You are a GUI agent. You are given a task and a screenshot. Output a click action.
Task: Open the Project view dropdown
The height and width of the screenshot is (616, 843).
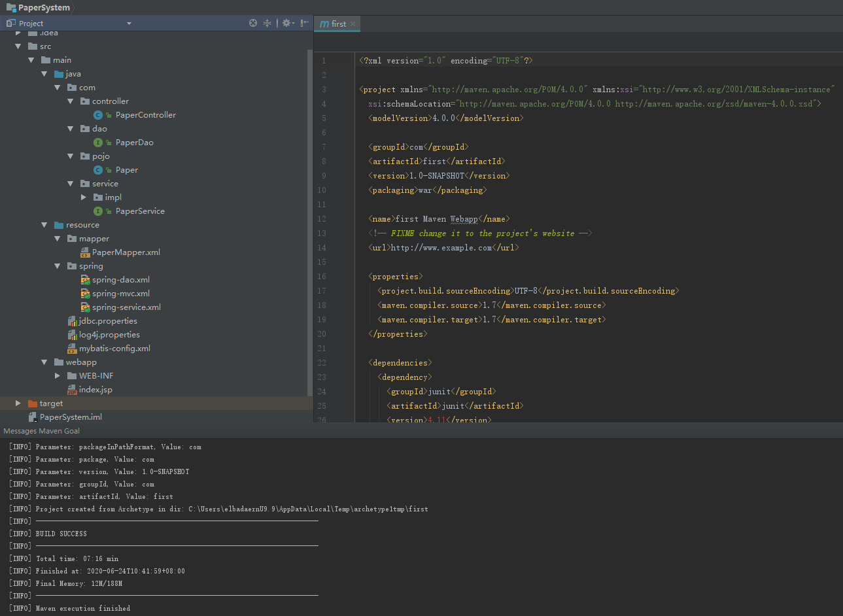coord(129,24)
